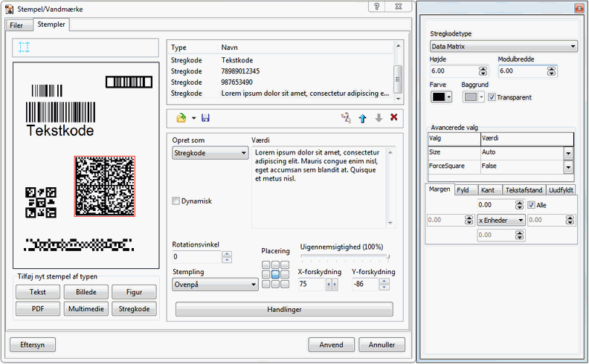Select bottom-right placement grid cell
This screenshot has height=364, width=589.
(285, 284)
